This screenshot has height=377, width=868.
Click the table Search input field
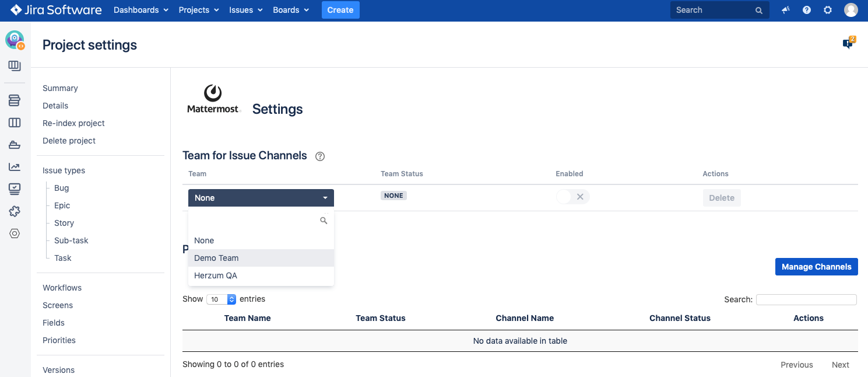click(x=806, y=299)
